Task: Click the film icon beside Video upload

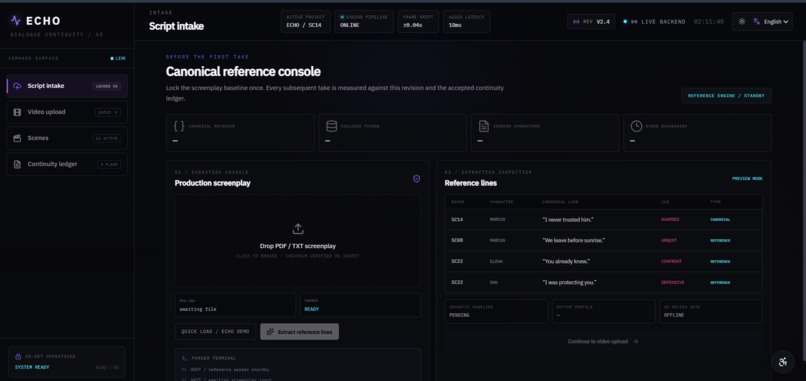Action: click(17, 112)
